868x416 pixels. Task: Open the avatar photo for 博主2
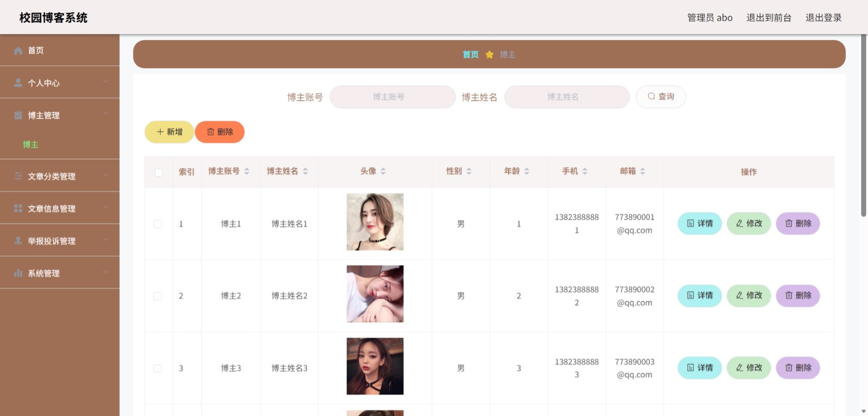[x=375, y=294]
